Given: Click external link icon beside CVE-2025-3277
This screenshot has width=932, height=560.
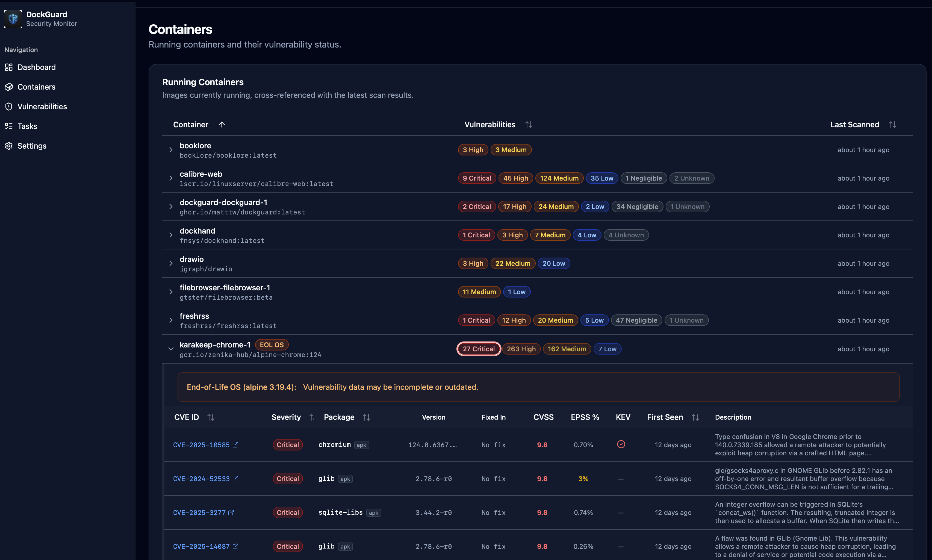Looking at the screenshot, I should (231, 512).
